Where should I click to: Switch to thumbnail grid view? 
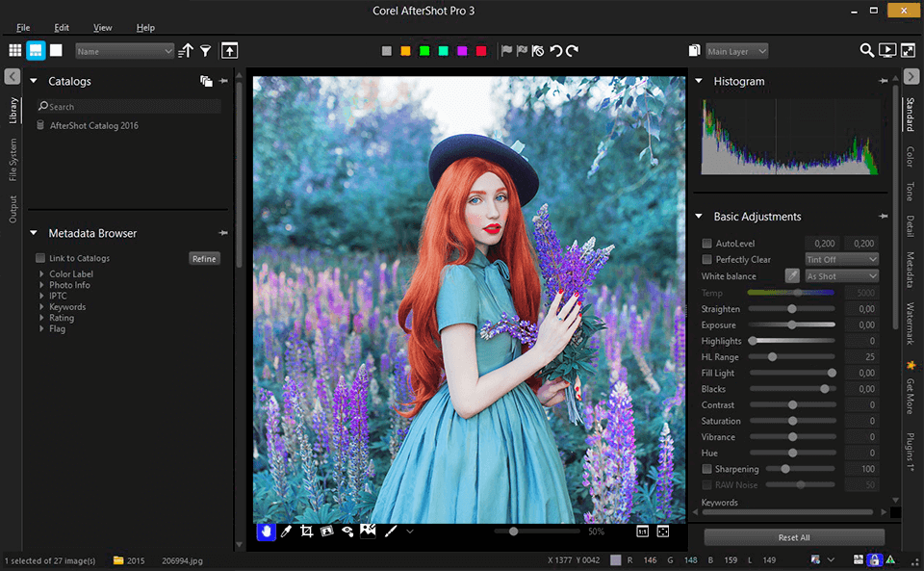point(15,50)
